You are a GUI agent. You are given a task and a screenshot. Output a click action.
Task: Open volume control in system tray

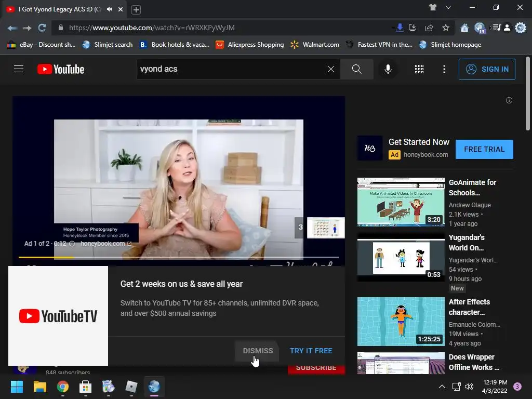(469, 387)
